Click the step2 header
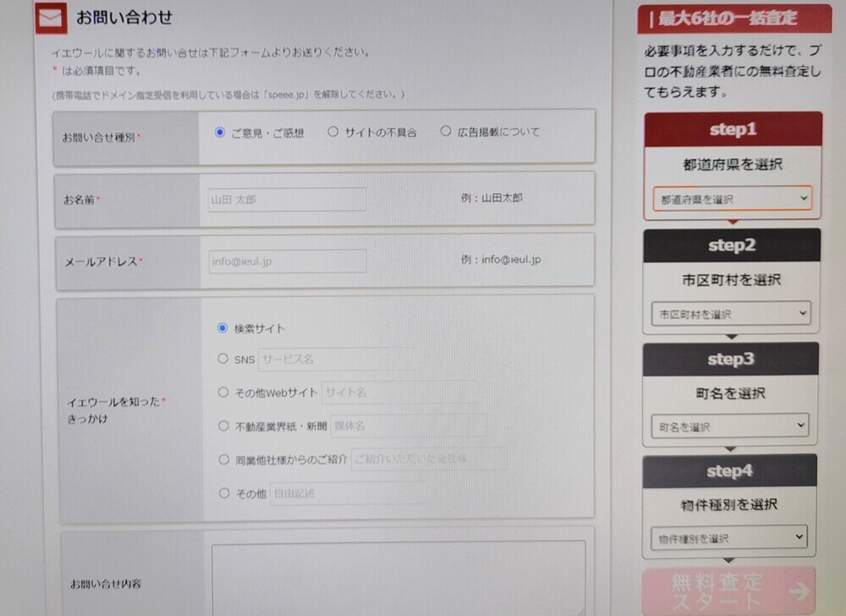The height and width of the screenshot is (616, 846). (x=732, y=245)
